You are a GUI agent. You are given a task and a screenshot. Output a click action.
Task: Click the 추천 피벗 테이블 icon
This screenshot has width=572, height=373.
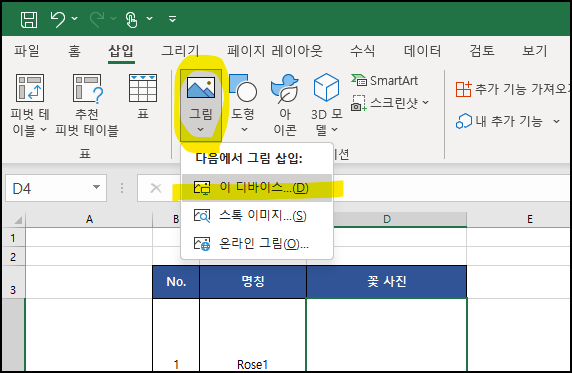pos(87,88)
